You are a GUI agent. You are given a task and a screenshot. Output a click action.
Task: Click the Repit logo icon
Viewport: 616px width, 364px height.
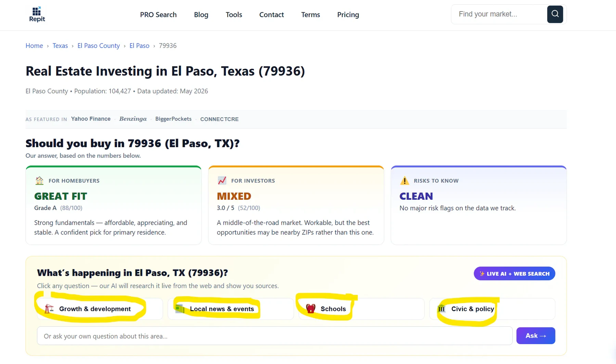37,14
